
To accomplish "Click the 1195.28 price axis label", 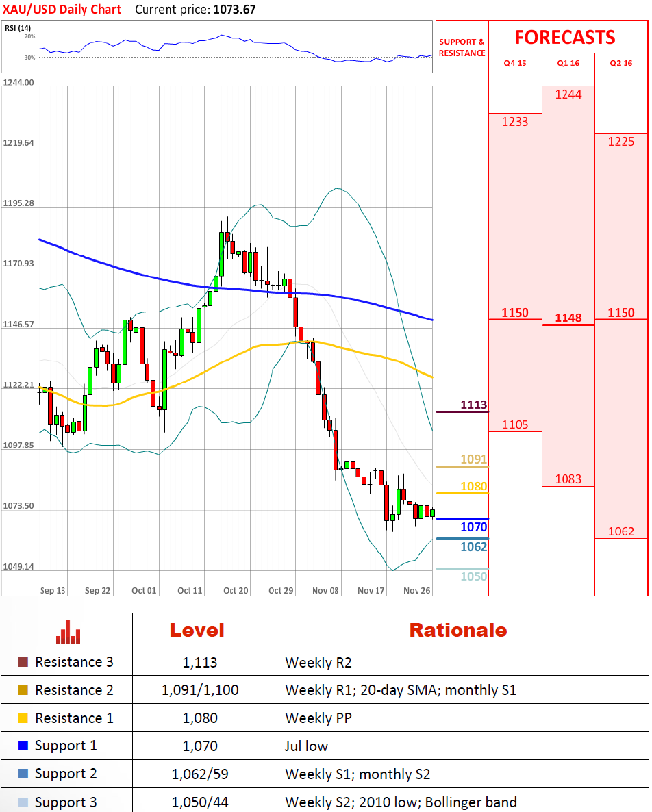I will click(18, 203).
